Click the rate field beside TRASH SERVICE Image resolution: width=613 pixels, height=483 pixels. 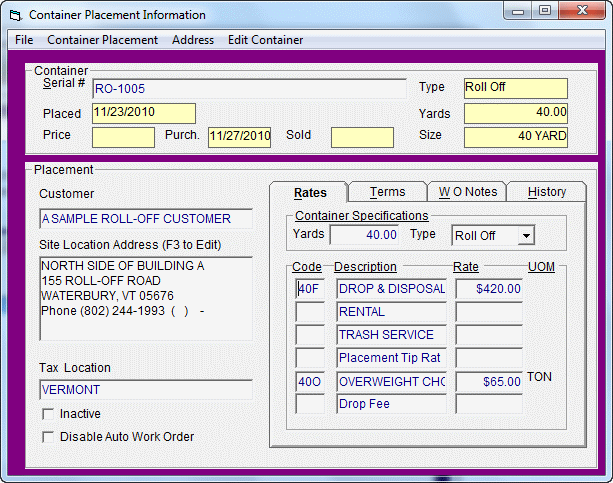click(489, 335)
